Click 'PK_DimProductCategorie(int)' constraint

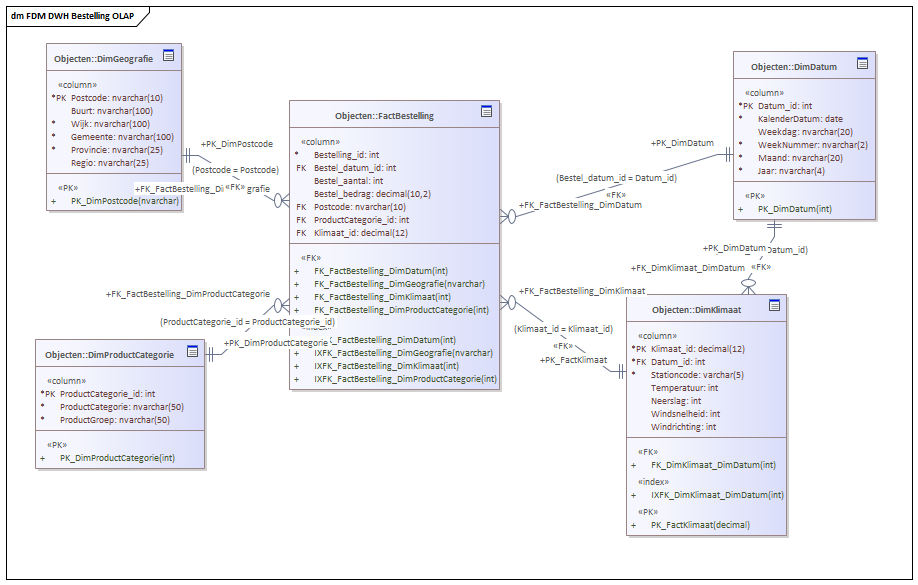(117, 458)
